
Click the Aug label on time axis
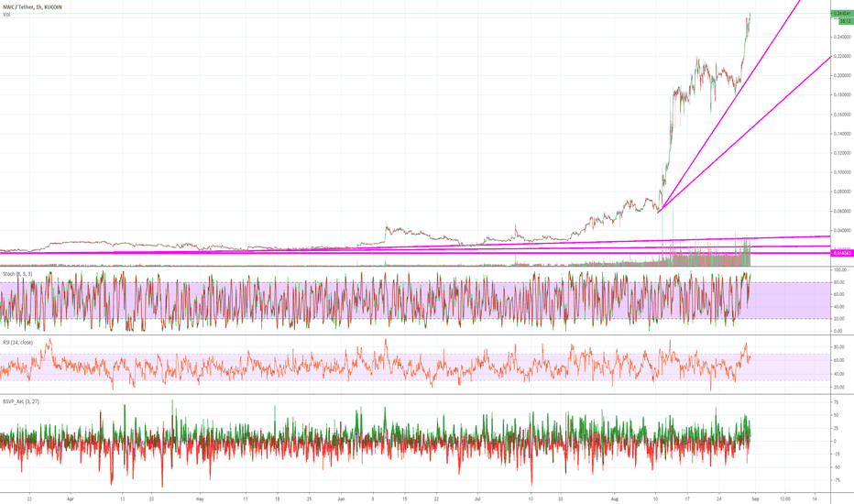[615, 499]
